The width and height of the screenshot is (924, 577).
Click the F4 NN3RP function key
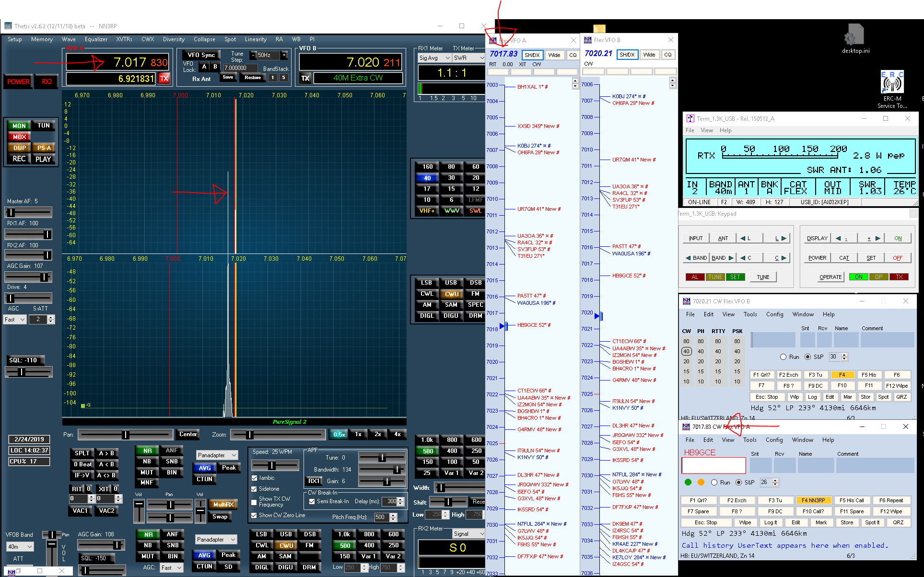pyautogui.click(x=813, y=500)
